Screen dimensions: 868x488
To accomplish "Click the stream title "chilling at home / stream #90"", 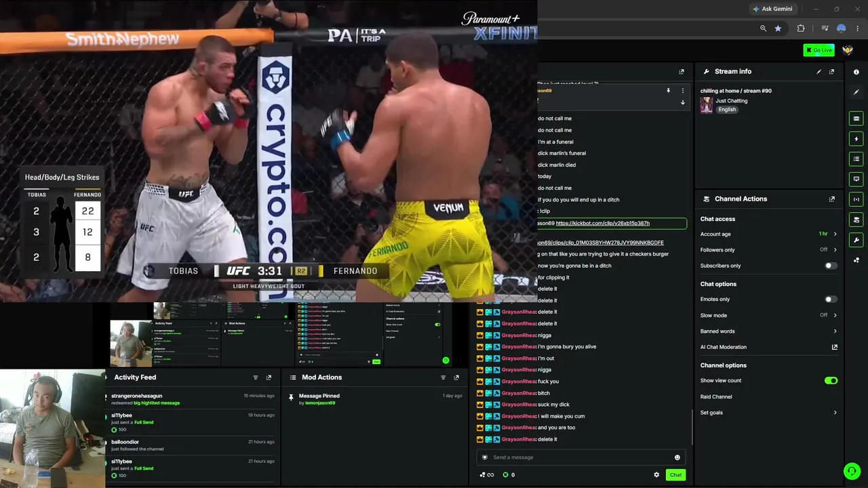I will pyautogui.click(x=736, y=91).
